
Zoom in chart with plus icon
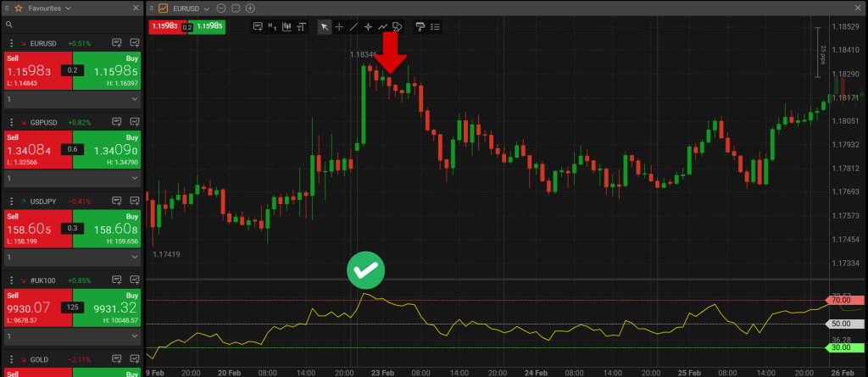(x=250, y=8)
